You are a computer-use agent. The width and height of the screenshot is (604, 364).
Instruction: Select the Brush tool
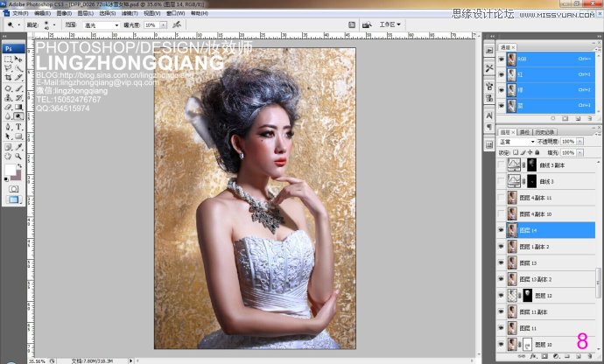pyautogui.click(x=18, y=88)
